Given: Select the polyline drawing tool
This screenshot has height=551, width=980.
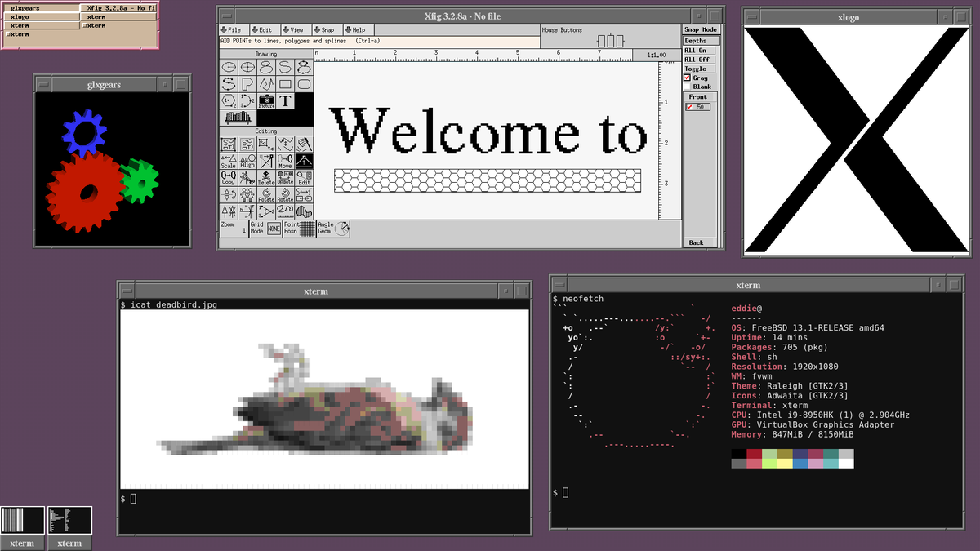Looking at the screenshot, I should click(x=266, y=84).
